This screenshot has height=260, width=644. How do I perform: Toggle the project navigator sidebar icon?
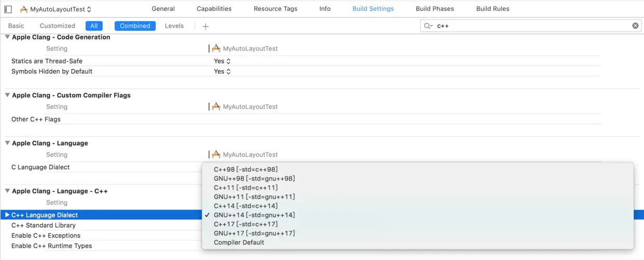(8, 9)
